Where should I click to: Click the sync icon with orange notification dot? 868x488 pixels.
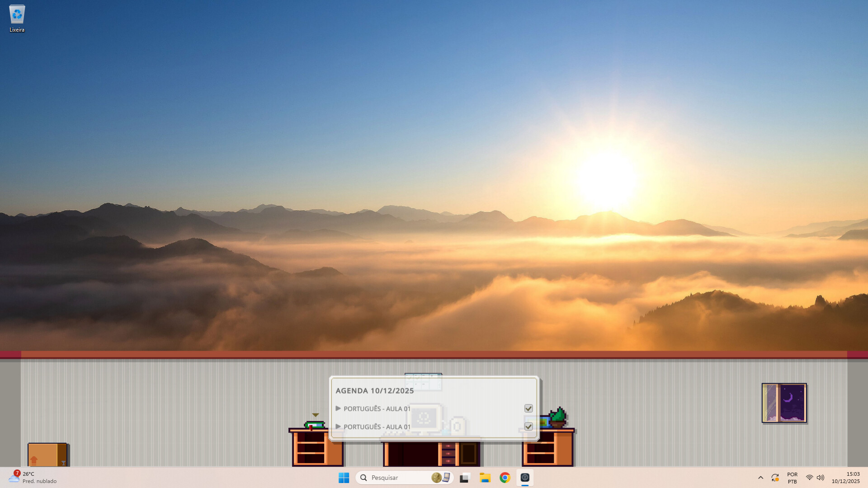tap(775, 478)
